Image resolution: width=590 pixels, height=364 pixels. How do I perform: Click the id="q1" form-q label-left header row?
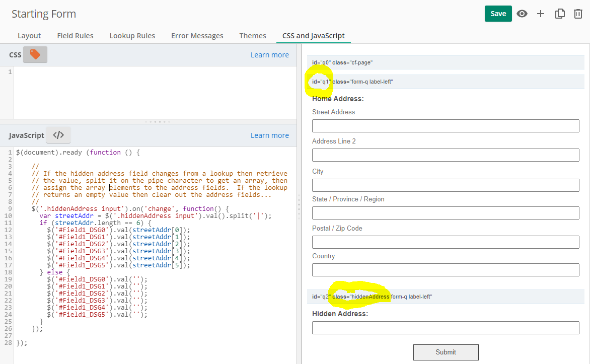pyautogui.click(x=446, y=82)
